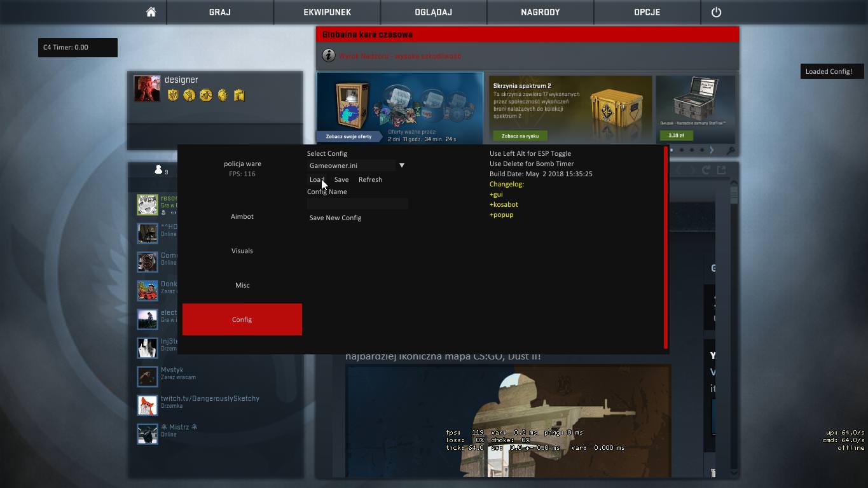
Task: Open the Donk friend avatar with red car
Action: tap(148, 290)
